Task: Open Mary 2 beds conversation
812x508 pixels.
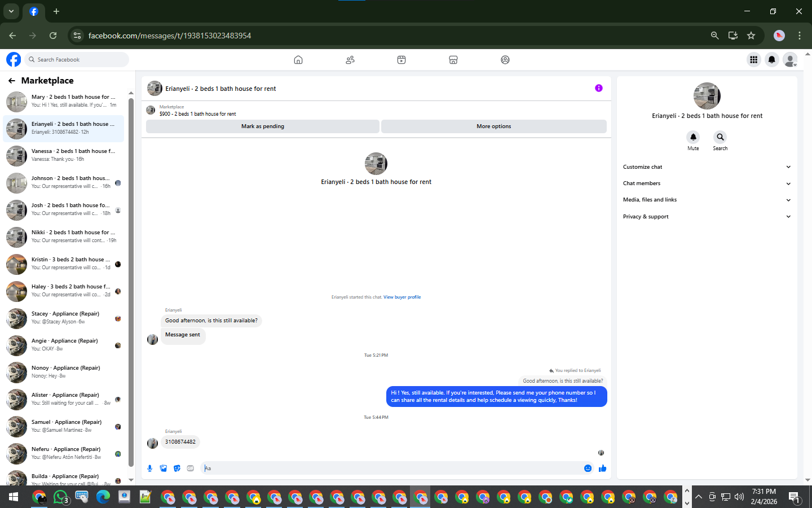Action: (63, 102)
